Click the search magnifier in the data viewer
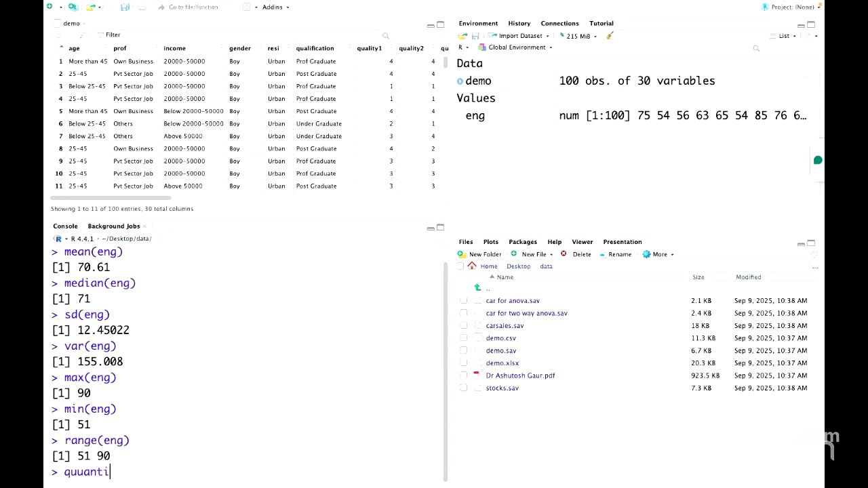Screen dimensions: 868x488 point(385,35)
